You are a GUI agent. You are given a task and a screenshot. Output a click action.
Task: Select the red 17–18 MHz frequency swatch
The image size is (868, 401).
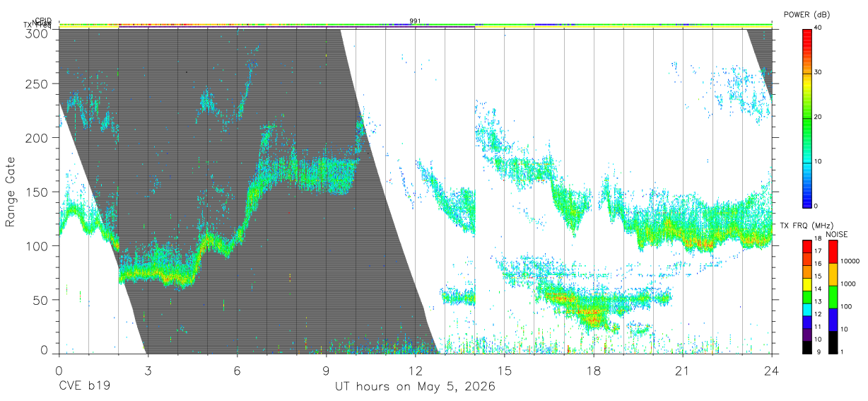[x=807, y=247]
